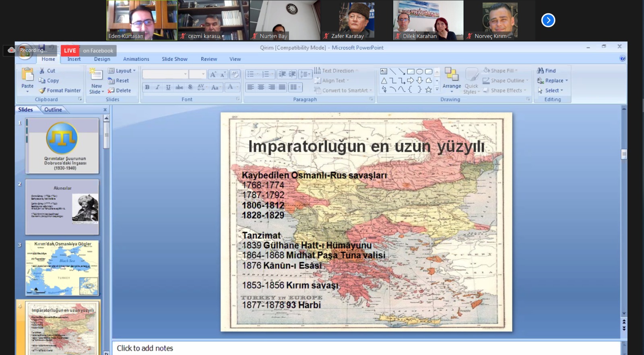Delete the current slide

click(119, 91)
